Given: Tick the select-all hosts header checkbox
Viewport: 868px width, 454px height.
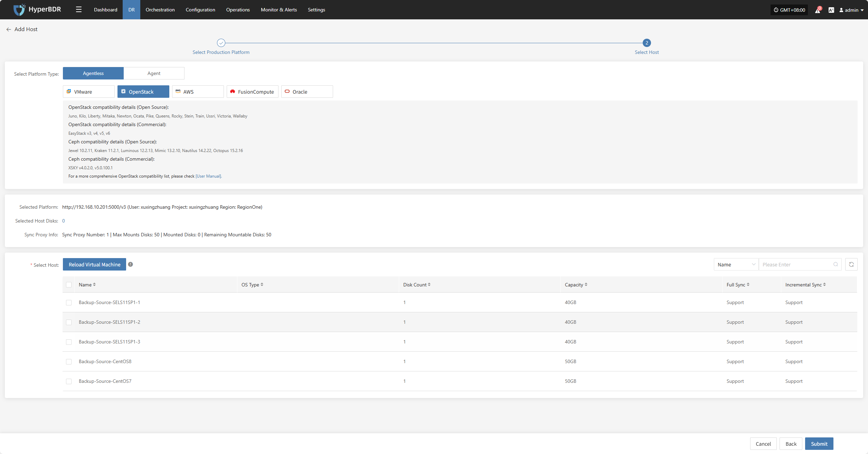Looking at the screenshot, I should (69, 285).
